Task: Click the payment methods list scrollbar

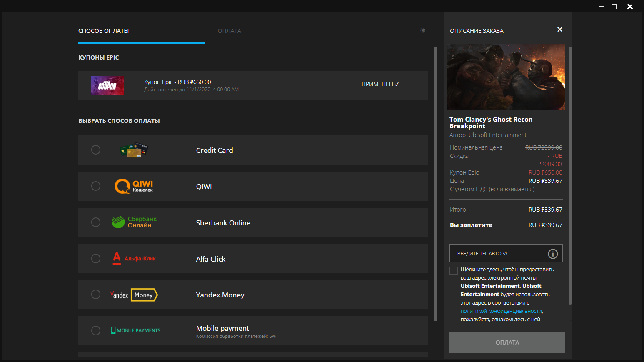Action: click(436, 184)
